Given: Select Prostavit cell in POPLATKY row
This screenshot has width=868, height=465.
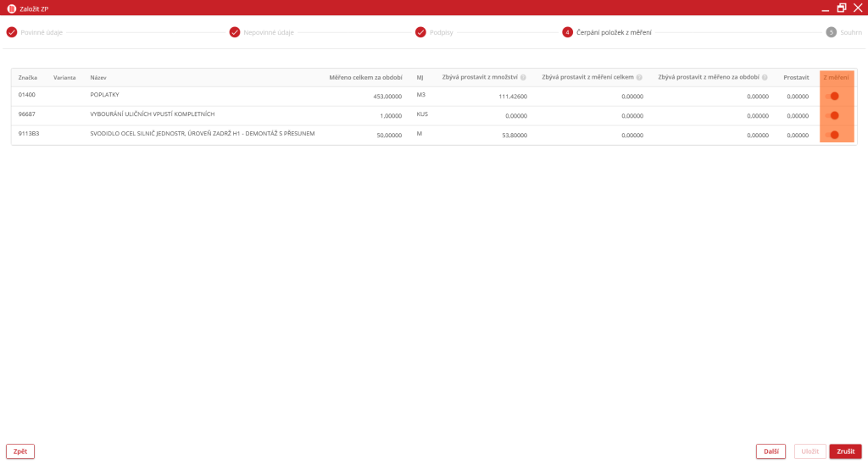Looking at the screenshot, I should point(797,97).
